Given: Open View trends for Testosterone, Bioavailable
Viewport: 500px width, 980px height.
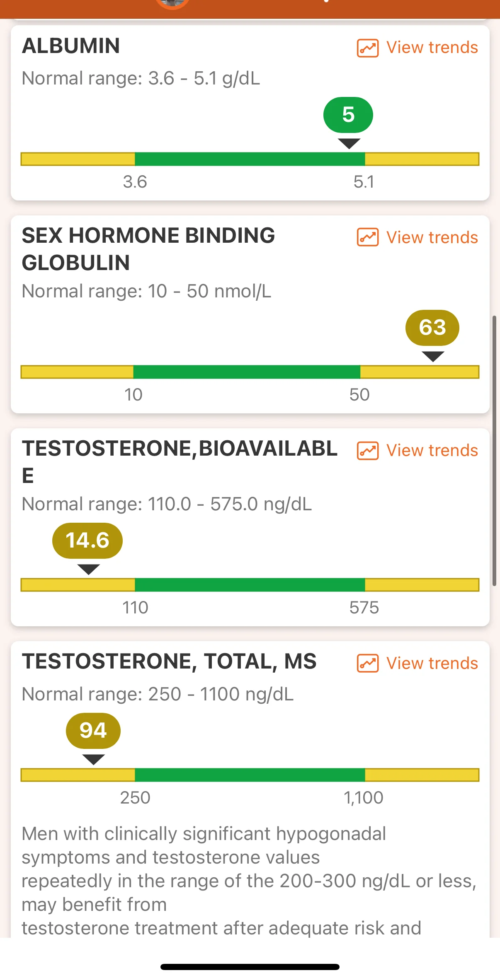Looking at the screenshot, I should click(x=432, y=451).
